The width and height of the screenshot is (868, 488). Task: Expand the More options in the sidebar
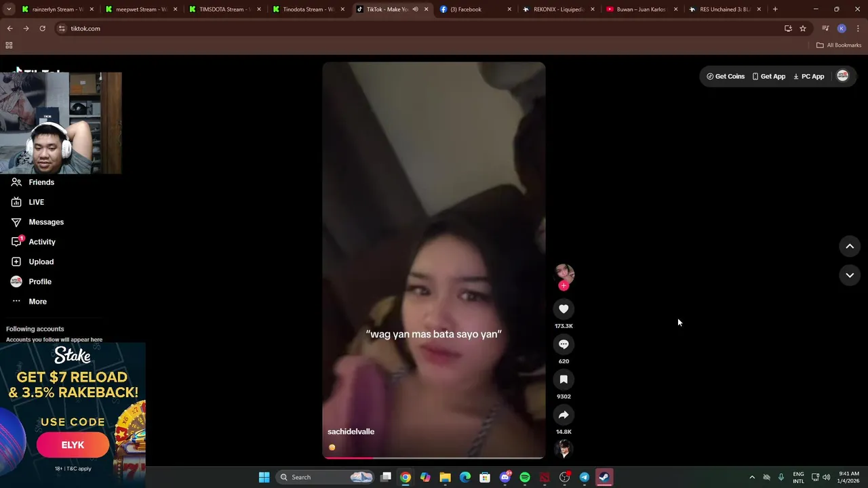coord(29,302)
